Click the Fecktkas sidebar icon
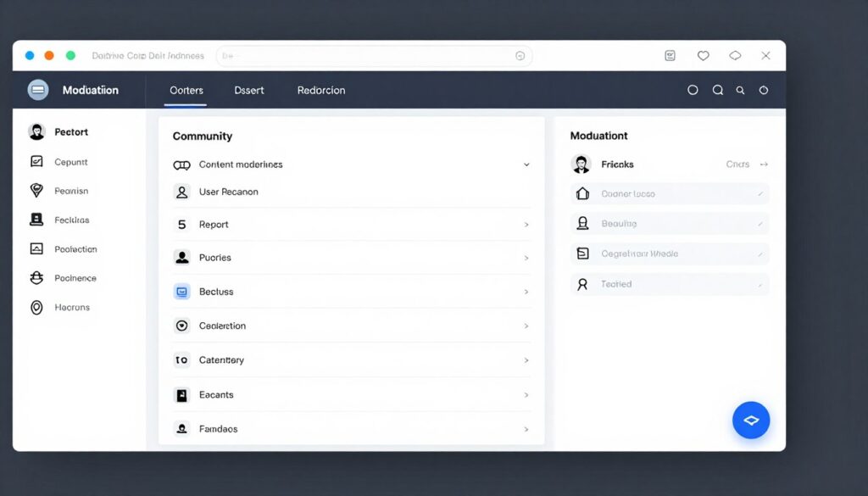The height and width of the screenshot is (496, 868). pos(36,220)
